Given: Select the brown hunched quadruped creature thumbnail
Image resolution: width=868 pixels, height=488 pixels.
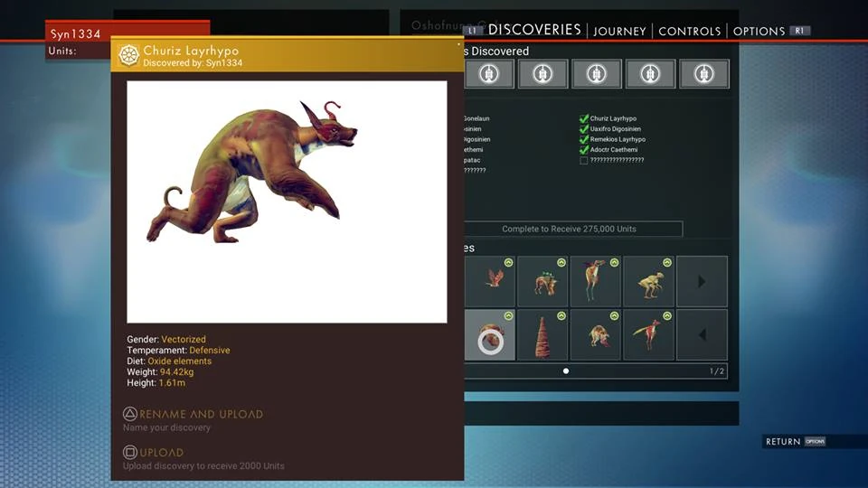Looking at the screenshot, I should (x=595, y=334).
